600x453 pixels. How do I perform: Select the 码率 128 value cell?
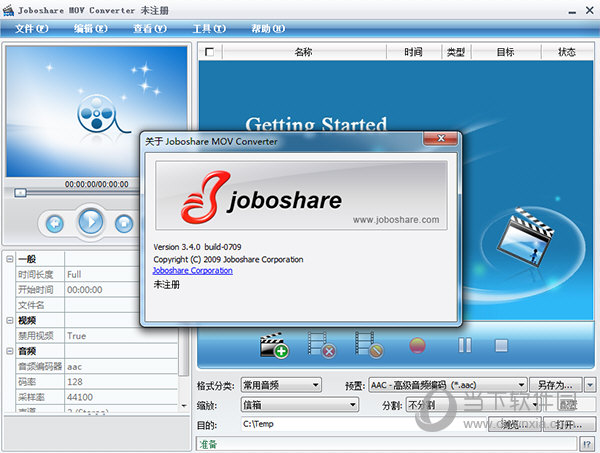click(121, 382)
